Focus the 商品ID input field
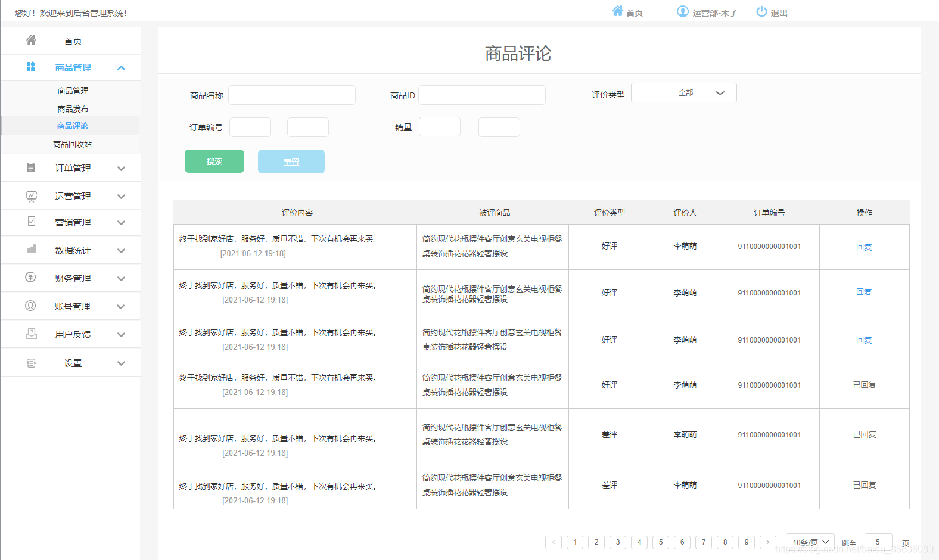The width and height of the screenshot is (939, 560). pyautogui.click(x=482, y=95)
